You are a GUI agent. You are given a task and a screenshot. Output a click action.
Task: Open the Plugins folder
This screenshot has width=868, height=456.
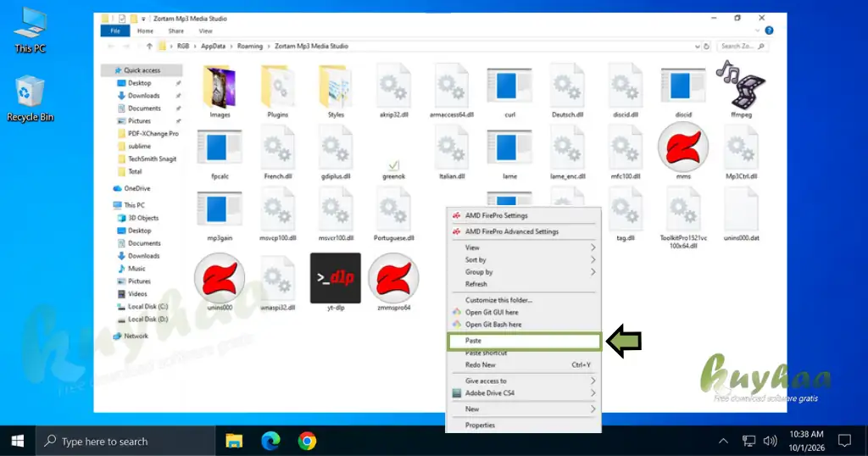click(x=278, y=87)
